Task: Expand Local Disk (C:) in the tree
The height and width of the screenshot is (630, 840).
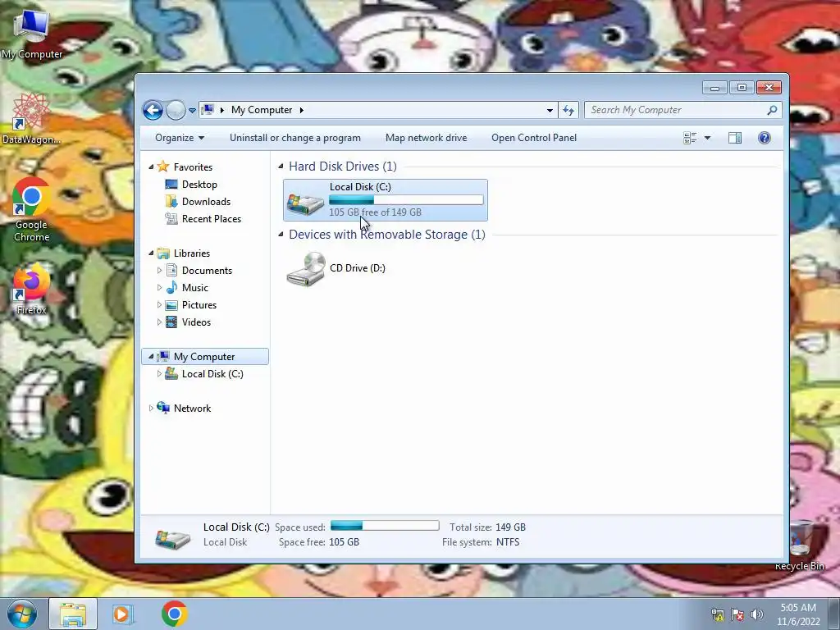Action: pos(159,374)
